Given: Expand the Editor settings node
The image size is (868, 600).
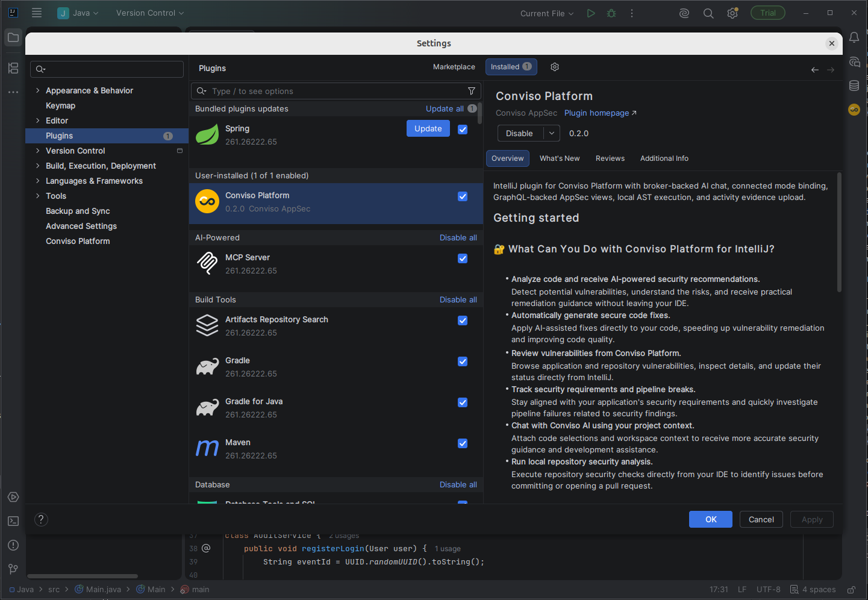Looking at the screenshot, I should click(37, 120).
